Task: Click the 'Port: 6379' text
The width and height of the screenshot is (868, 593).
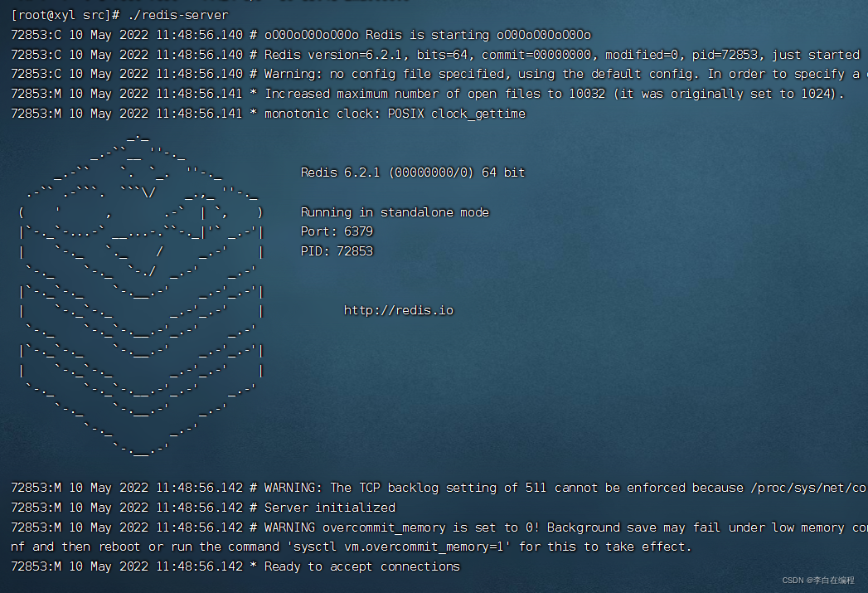Action: (337, 231)
